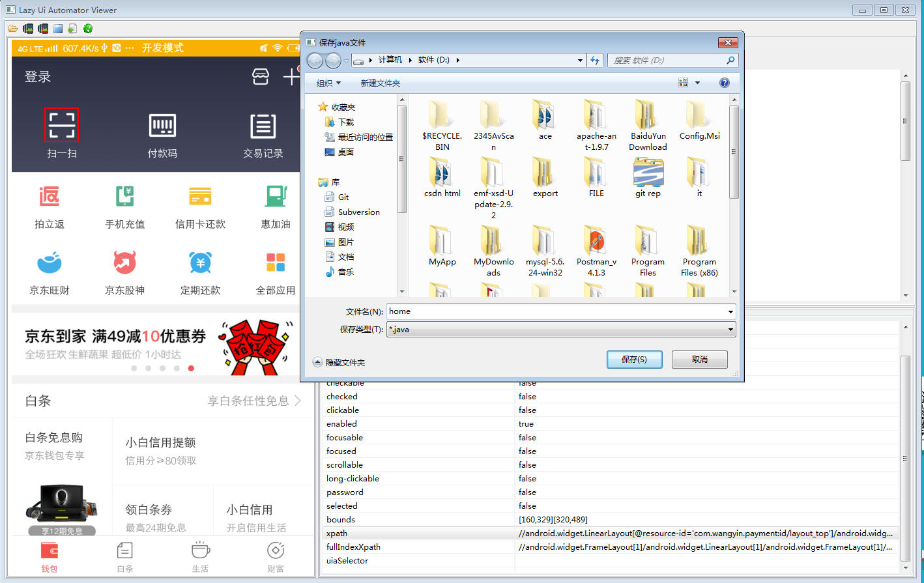Tap the 交易记录 list icon
The height and width of the screenshot is (583, 924).
263,126
